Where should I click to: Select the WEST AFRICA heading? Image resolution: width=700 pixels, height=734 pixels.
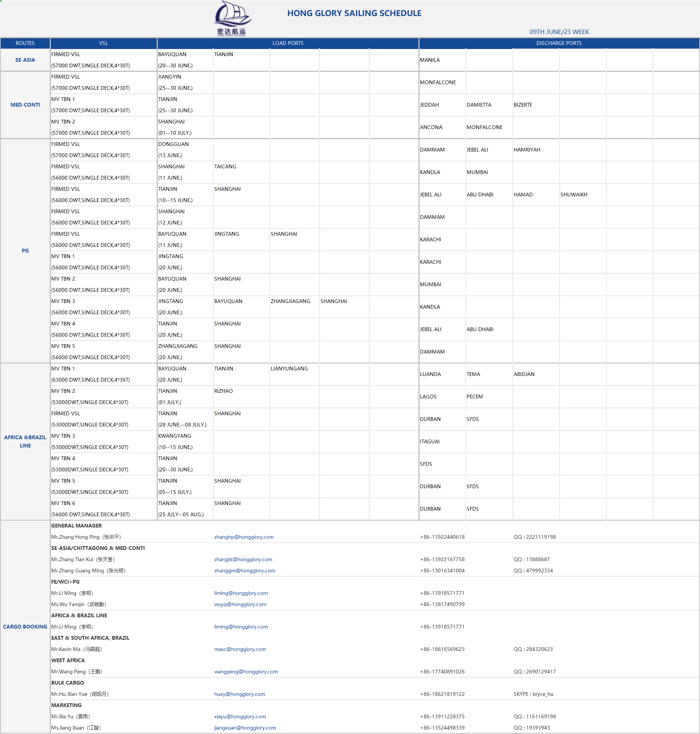pos(68,660)
